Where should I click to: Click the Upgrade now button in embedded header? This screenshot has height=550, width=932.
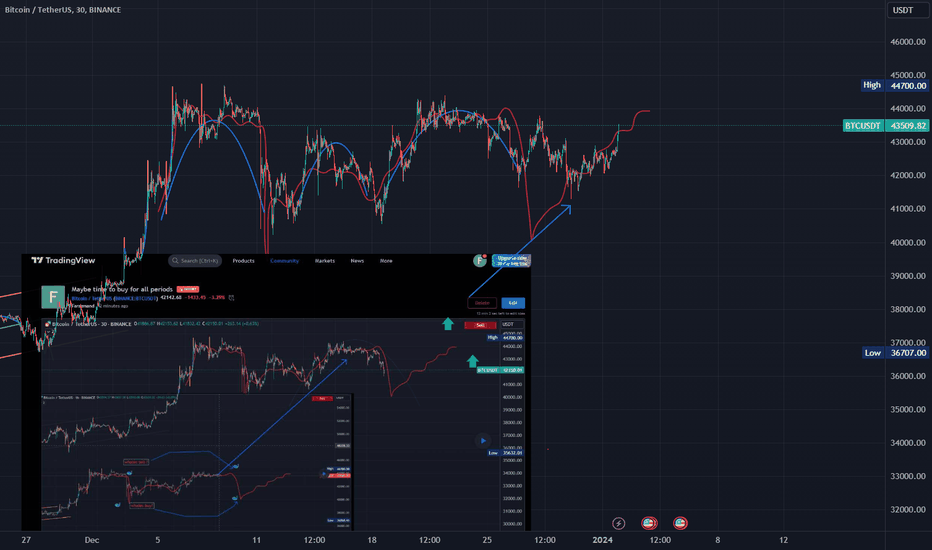point(512,260)
